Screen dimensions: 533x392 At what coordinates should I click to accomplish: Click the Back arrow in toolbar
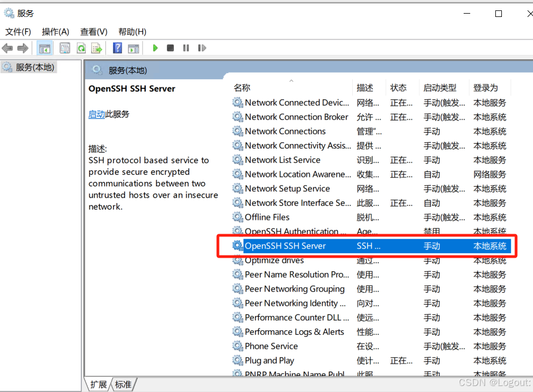tap(7, 48)
